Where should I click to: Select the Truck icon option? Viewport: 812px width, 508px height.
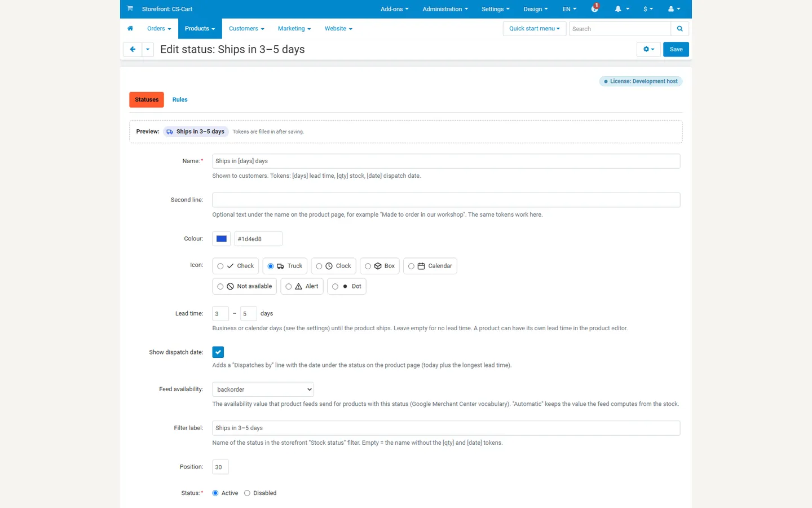coord(285,266)
